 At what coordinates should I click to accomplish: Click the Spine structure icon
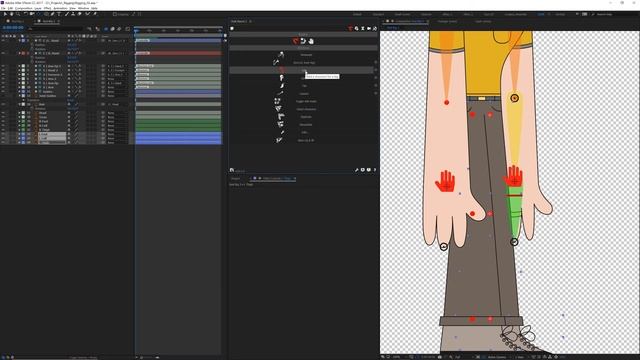282,78
